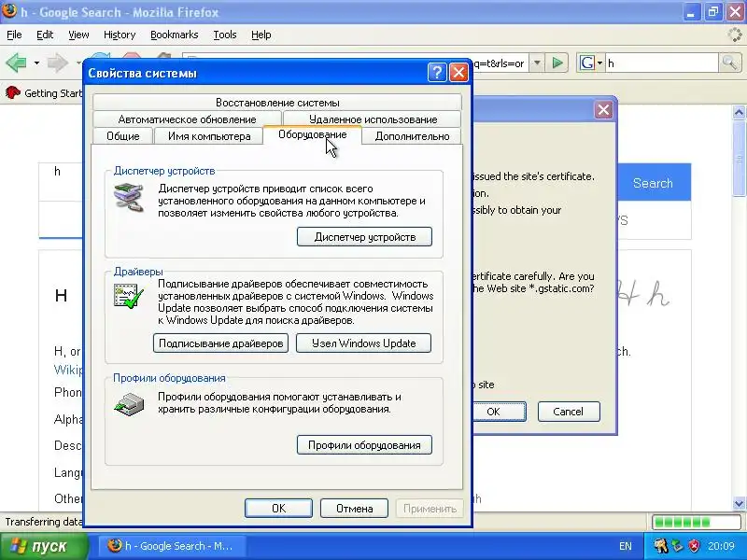Click OK in the Свойства системы dialog

[278, 508]
